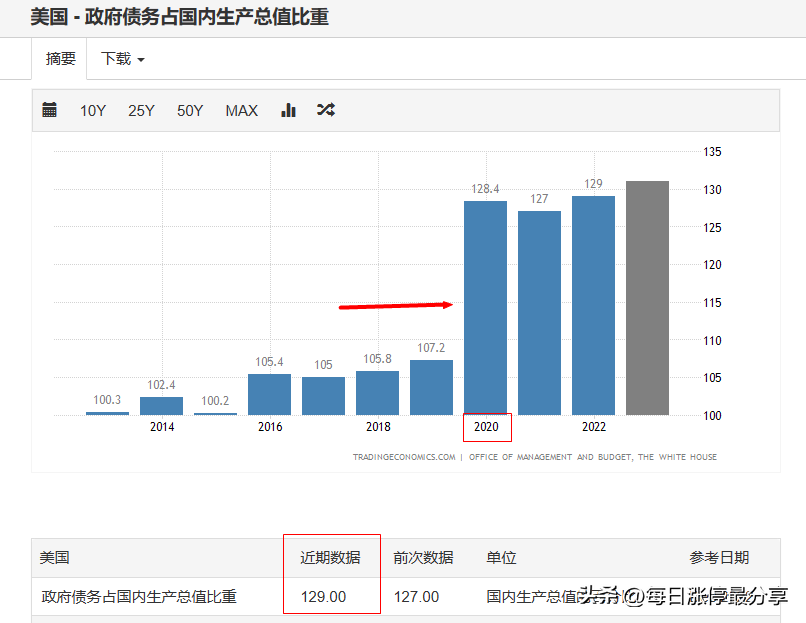The width and height of the screenshot is (806, 623).
Task: Click the 129.00 latest value cell
Action: (323, 597)
